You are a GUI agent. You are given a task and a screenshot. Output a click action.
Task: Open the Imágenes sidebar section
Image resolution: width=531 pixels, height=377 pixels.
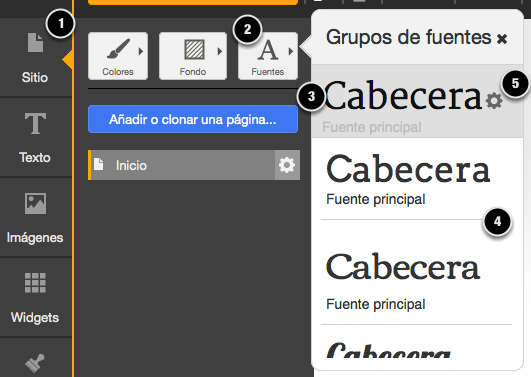[35, 217]
